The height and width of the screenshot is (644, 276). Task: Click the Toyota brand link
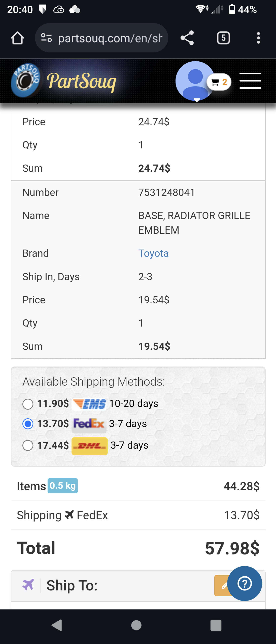[153, 253]
